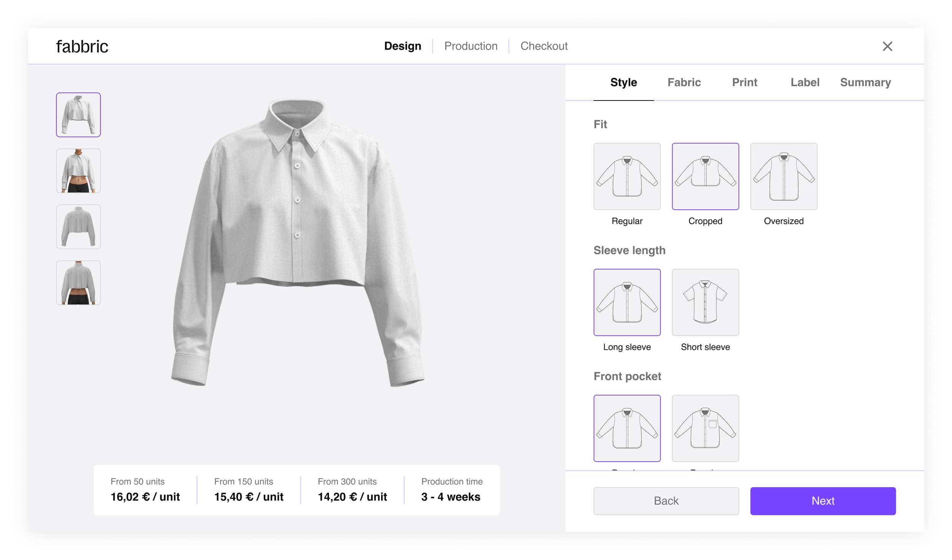Select the shirt without front pocket
The width and height of the screenshot is (952, 560).
[627, 428]
